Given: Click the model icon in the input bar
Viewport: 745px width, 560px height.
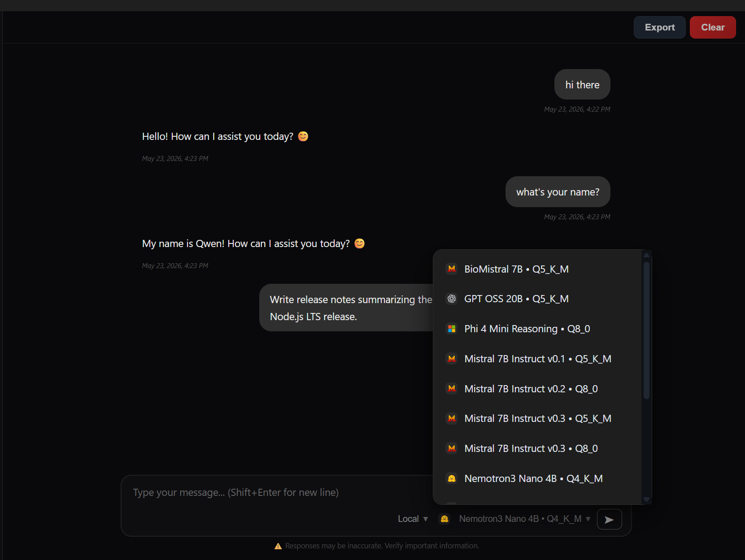Looking at the screenshot, I should click(444, 519).
